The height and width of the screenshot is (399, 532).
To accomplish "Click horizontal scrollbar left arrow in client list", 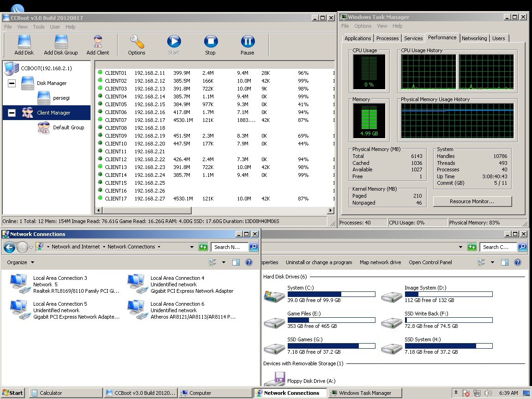I will [98, 211].
